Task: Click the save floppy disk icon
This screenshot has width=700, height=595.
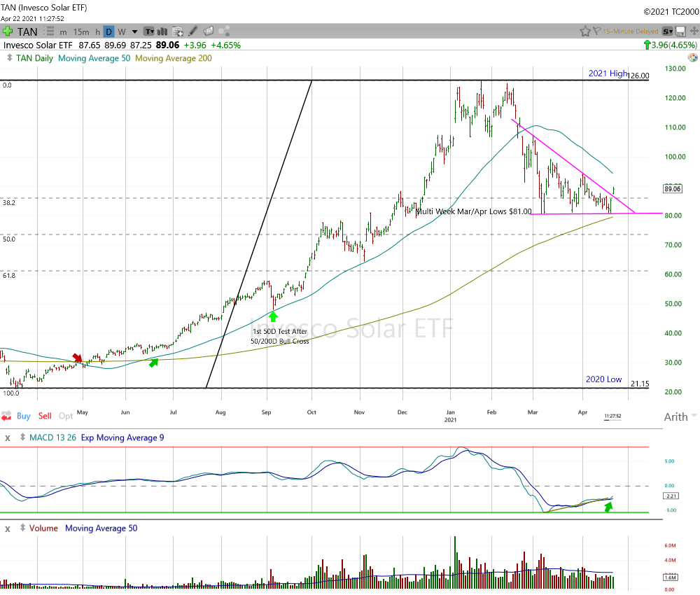Action: point(680,31)
